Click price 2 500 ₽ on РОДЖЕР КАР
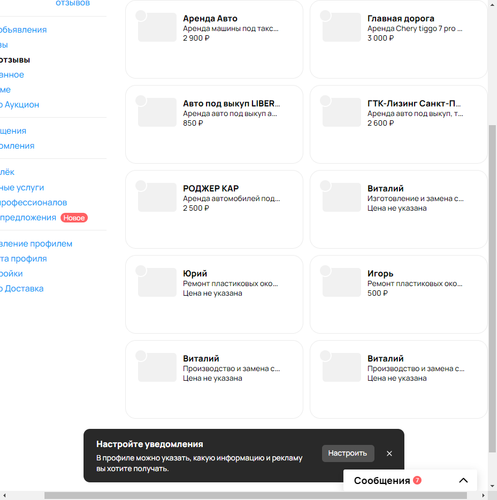Image resolution: width=497 pixels, height=500 pixels. pos(196,208)
